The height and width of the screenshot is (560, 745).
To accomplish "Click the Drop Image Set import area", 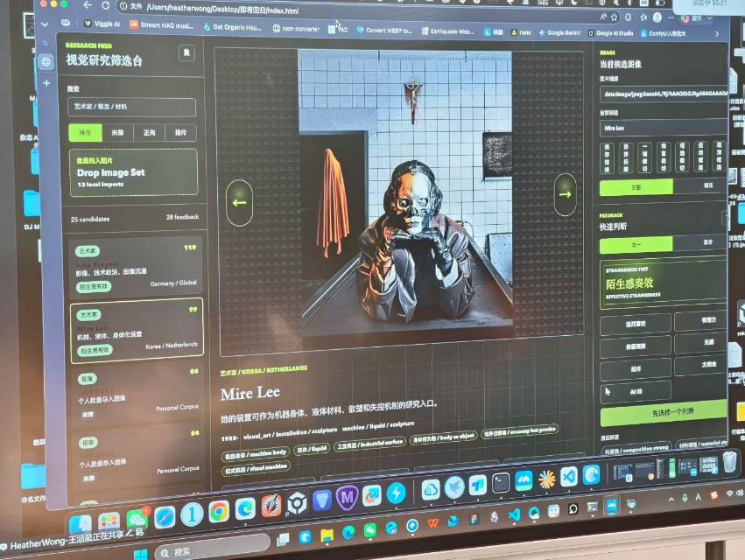I will click(134, 172).
